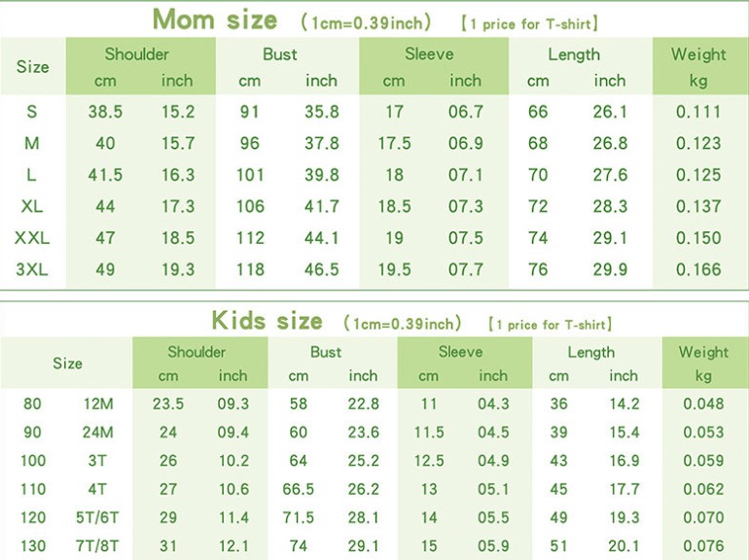Click the 38.5 shoulder cm value
The width and height of the screenshot is (749, 560).
click(x=105, y=112)
